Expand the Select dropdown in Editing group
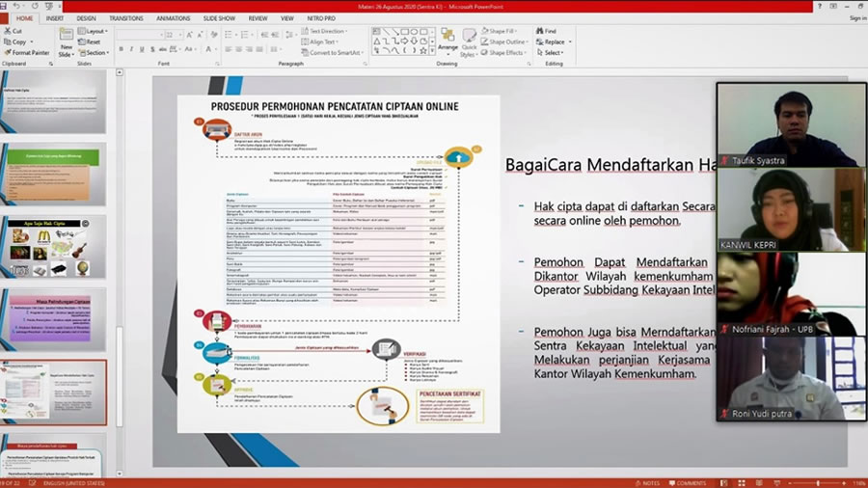868x488 pixels. (553, 53)
